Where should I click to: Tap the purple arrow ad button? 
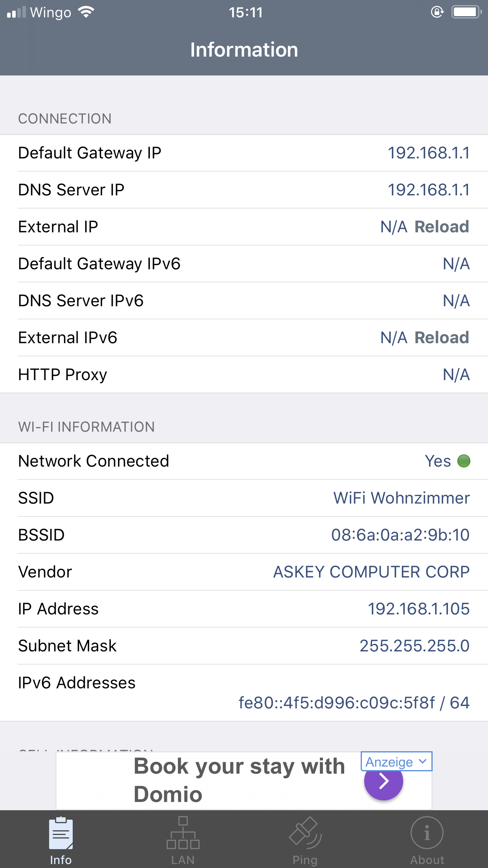click(x=383, y=782)
